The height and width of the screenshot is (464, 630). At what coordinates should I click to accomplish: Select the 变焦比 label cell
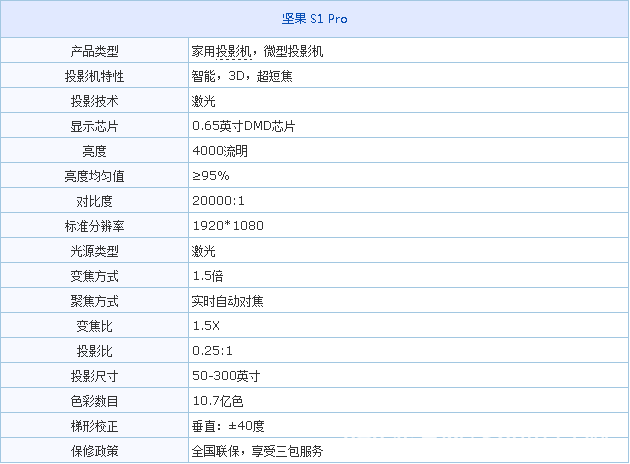pyautogui.click(x=94, y=325)
